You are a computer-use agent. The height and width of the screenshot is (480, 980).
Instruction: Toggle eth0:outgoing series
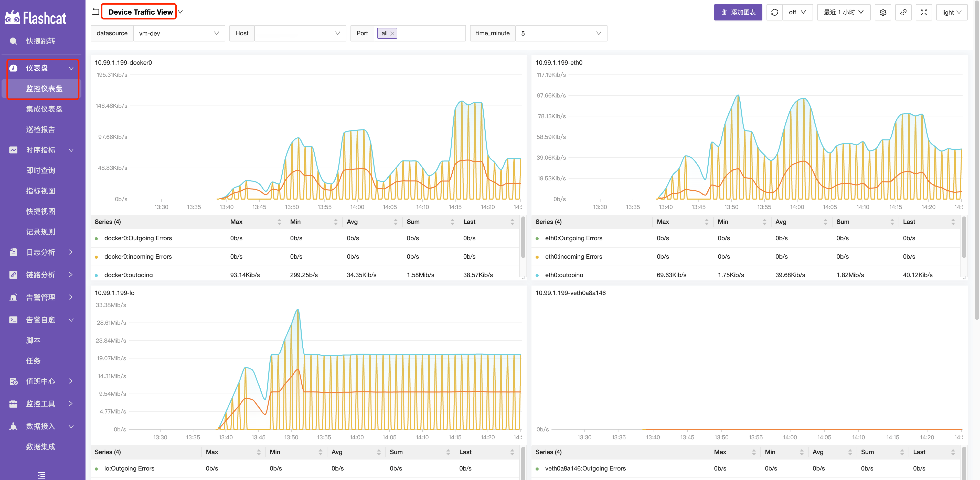point(564,275)
